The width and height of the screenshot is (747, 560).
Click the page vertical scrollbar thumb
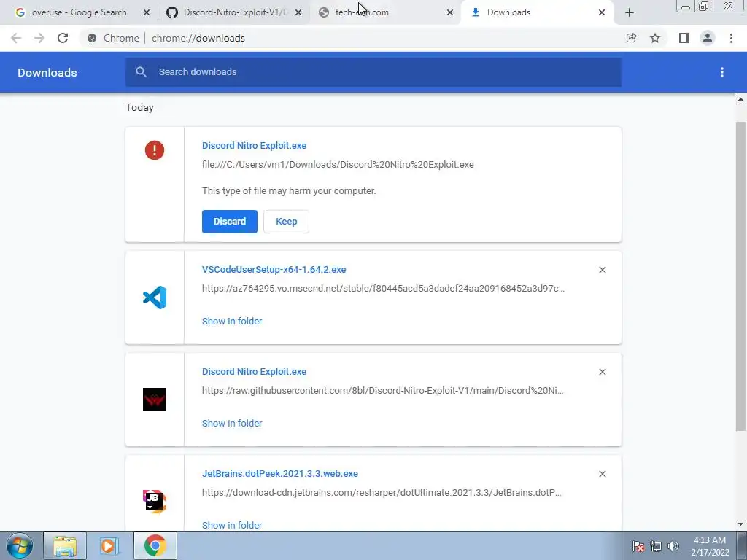point(740,276)
